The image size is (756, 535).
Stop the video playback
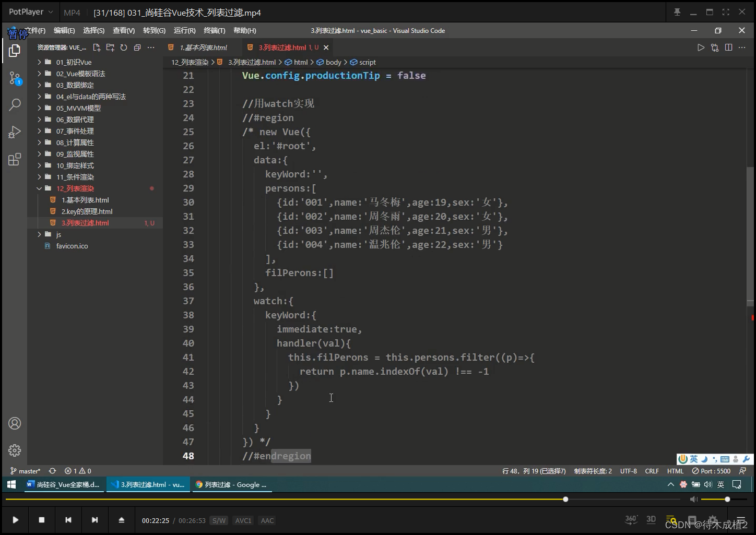click(42, 520)
